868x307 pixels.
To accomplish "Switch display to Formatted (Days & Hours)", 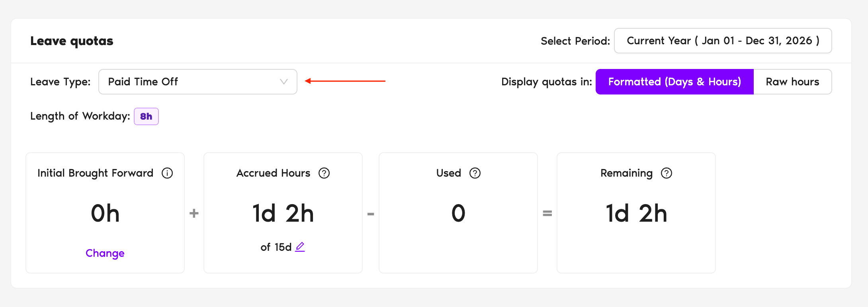I will (674, 82).
